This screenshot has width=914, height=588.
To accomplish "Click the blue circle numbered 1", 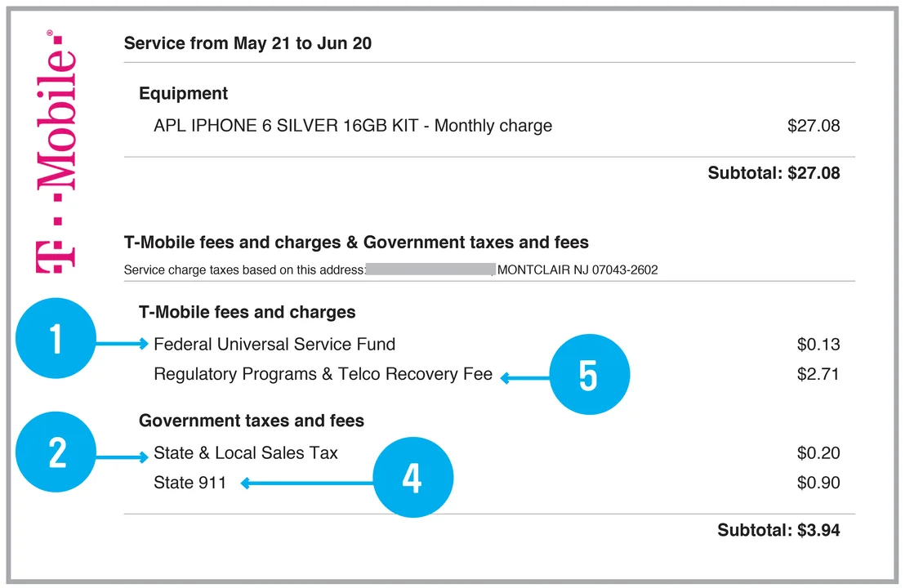I will [56, 339].
